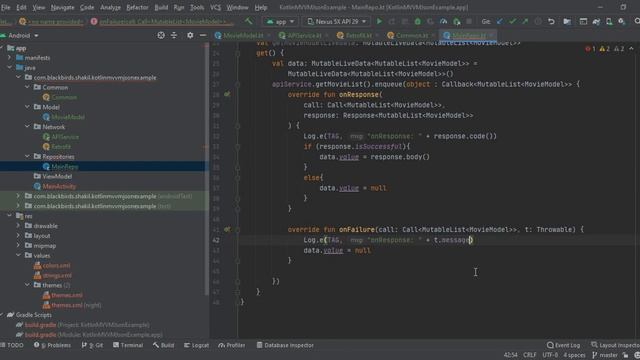Select themes.xml (night) in the tree

tap(76, 305)
